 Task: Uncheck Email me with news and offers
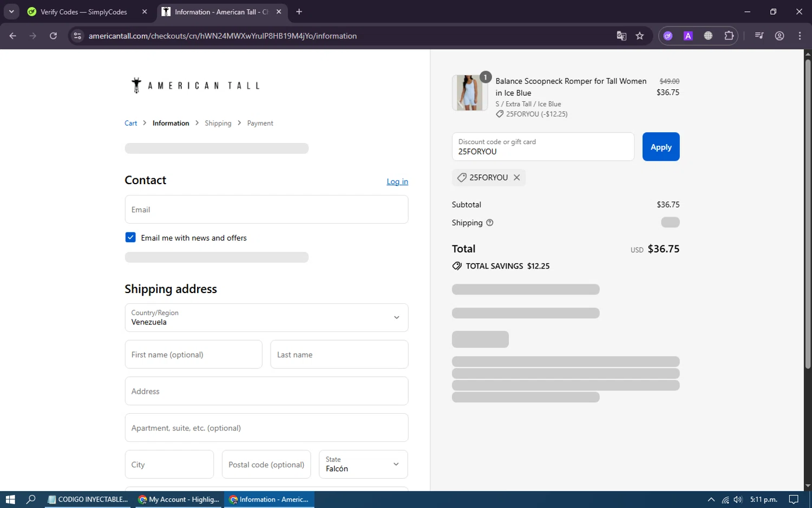pyautogui.click(x=130, y=237)
